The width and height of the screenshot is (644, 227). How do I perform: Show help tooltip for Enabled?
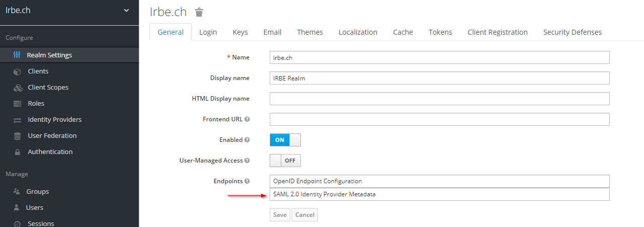[x=247, y=140]
